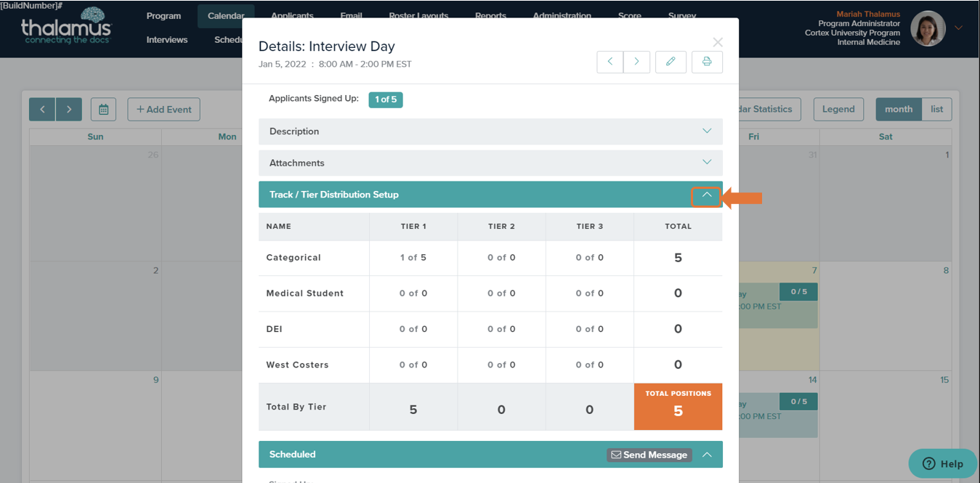Switch calendar to list view
This screenshot has width=980, height=483.
(937, 109)
